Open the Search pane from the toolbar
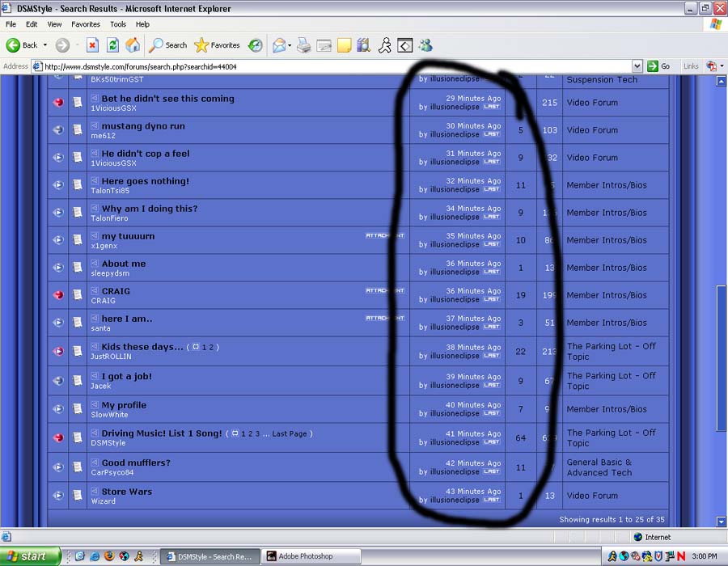The width and height of the screenshot is (728, 566). [167, 45]
